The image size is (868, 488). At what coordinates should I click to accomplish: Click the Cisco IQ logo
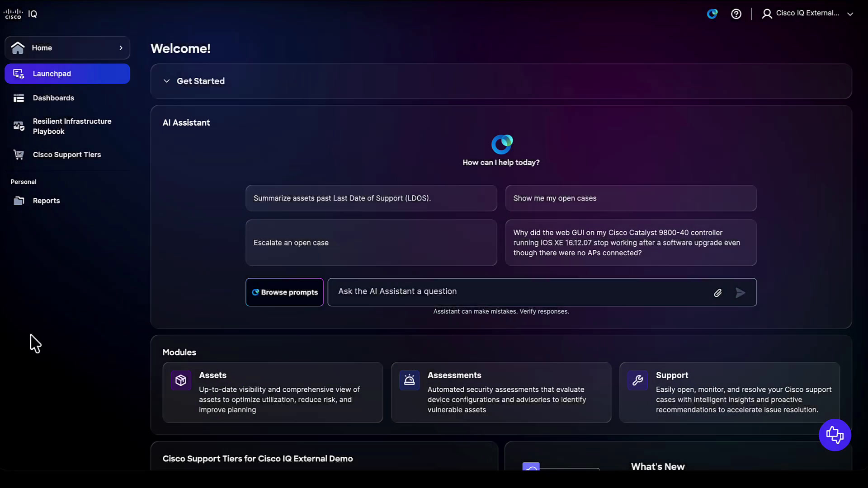pos(20,14)
